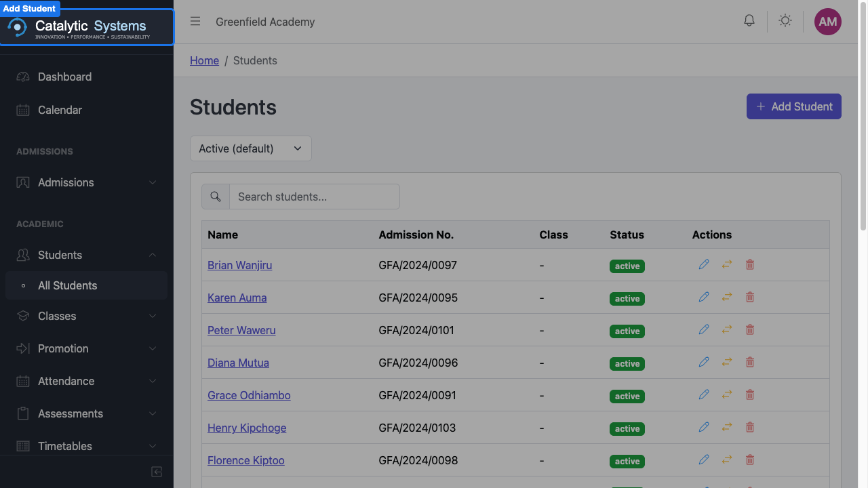Open Active (default) status filter dropdown
The width and height of the screenshot is (868, 488).
pyautogui.click(x=251, y=148)
